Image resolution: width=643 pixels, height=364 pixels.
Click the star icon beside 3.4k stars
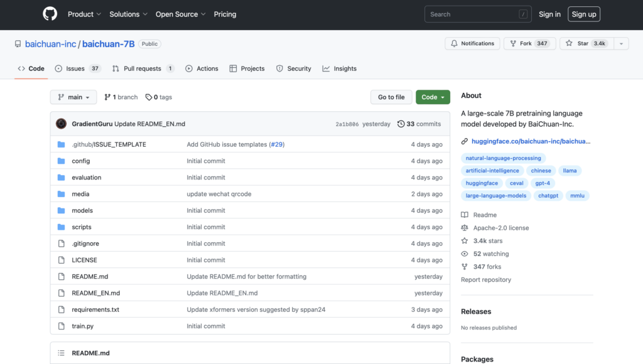[x=464, y=240]
